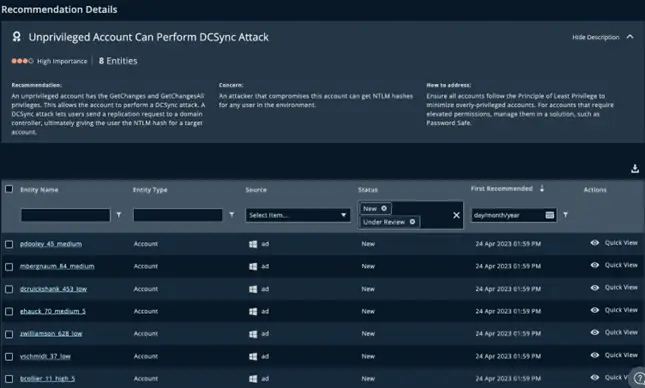The height and width of the screenshot is (388, 645).
Task: Check the box for bcollier_11_high_5
Action: 9,379
